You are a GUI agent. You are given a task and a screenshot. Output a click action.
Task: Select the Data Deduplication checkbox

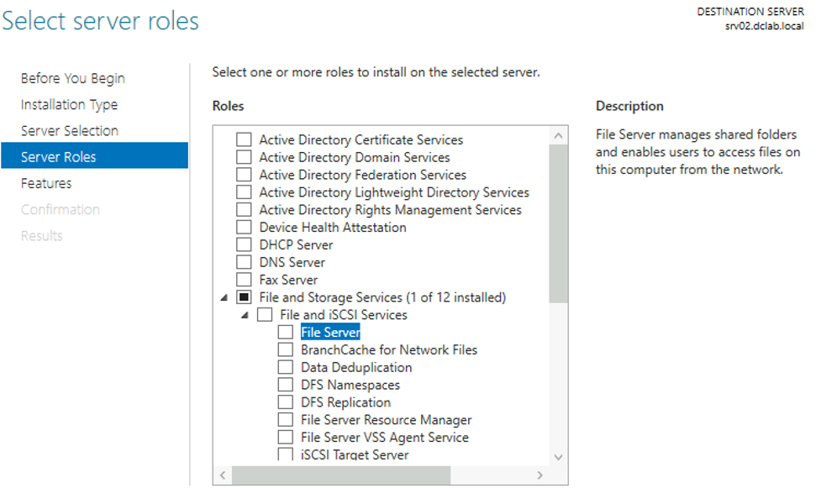(x=286, y=367)
